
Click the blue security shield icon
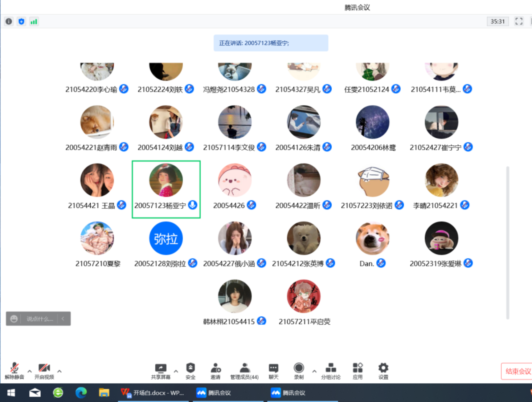point(21,22)
